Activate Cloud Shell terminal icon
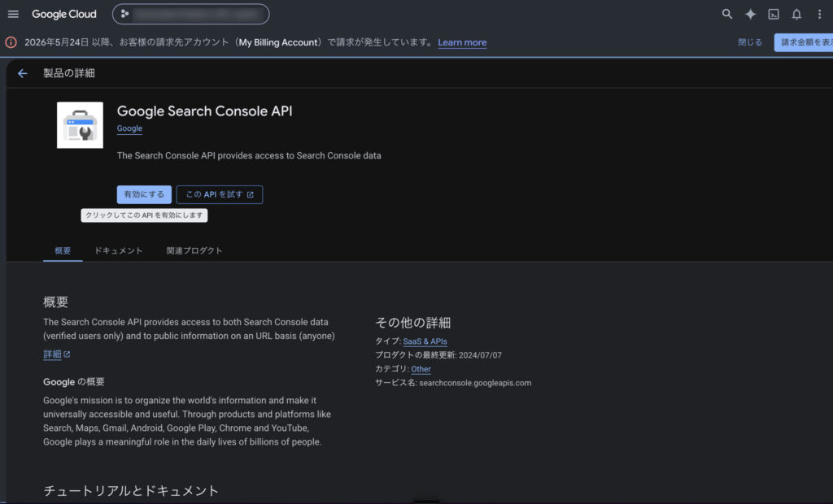 tap(774, 15)
